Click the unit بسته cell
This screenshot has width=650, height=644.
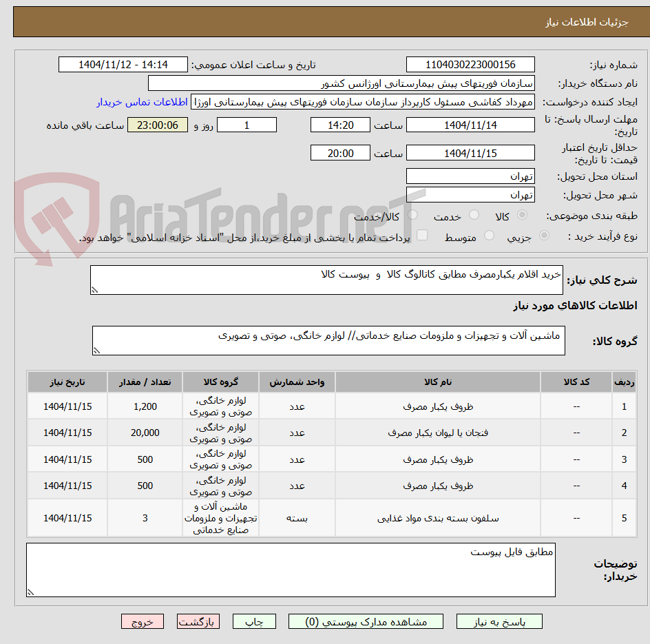pyautogui.click(x=297, y=519)
